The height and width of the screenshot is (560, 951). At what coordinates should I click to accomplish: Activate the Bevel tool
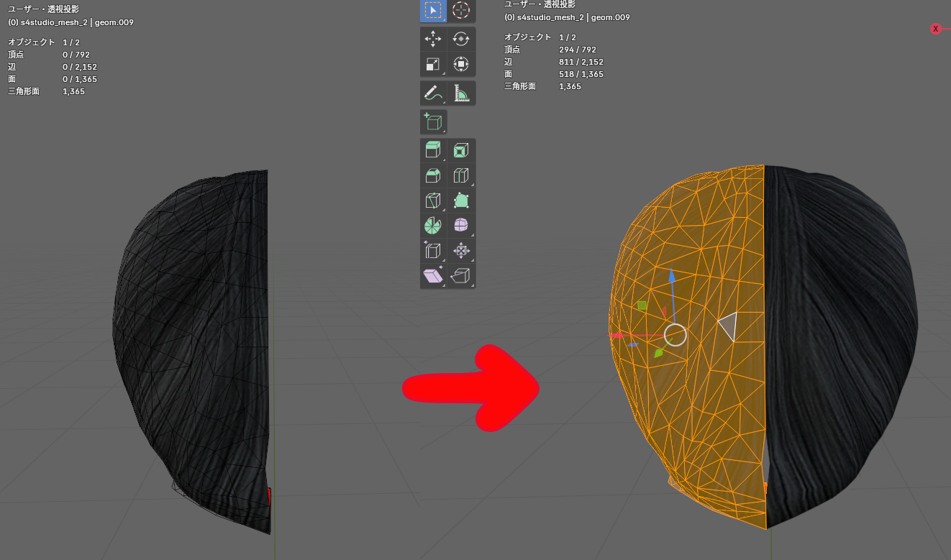click(x=433, y=175)
